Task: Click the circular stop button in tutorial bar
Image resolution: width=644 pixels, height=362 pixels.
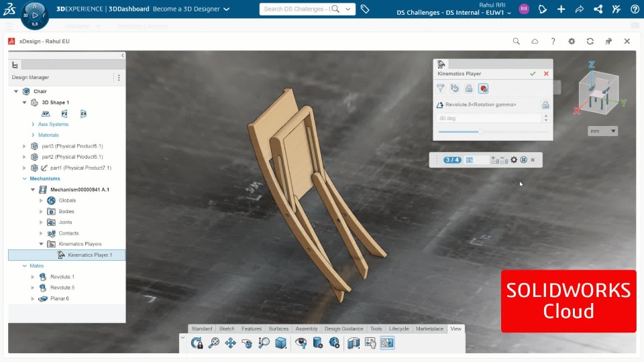Action: pos(524,160)
